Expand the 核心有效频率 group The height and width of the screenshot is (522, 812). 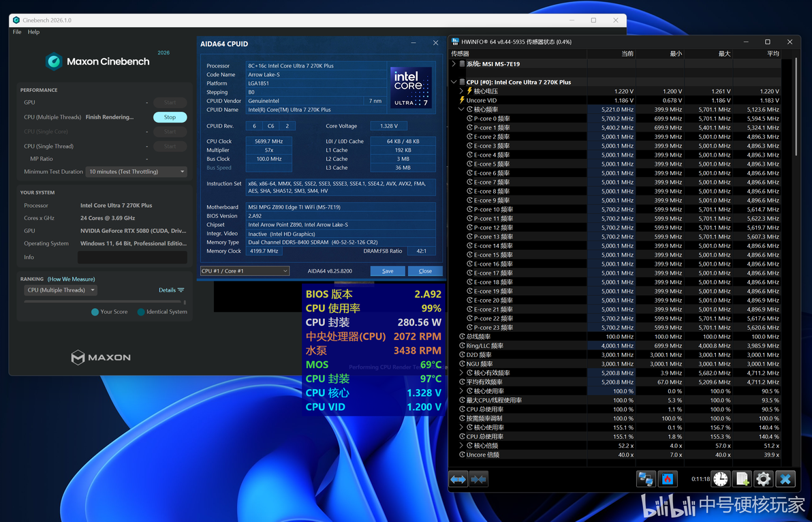(461, 373)
